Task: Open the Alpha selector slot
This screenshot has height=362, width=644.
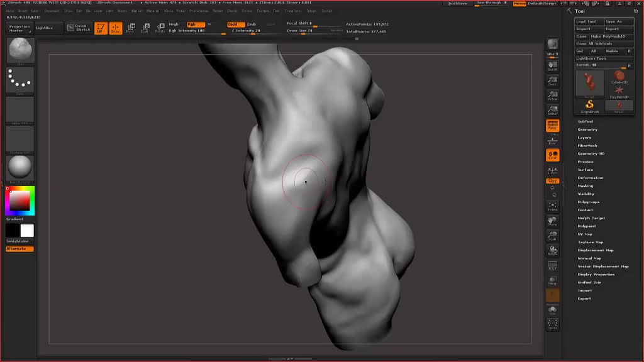Action: tap(19, 111)
